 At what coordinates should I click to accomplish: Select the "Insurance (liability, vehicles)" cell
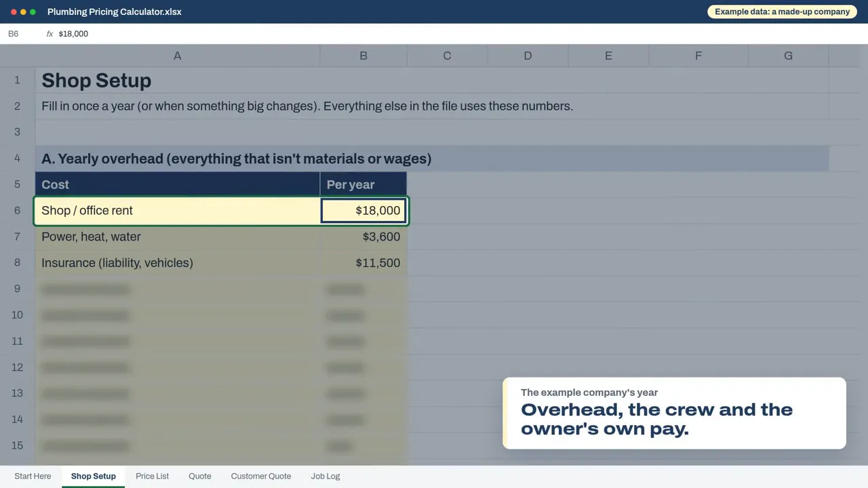[x=178, y=263]
